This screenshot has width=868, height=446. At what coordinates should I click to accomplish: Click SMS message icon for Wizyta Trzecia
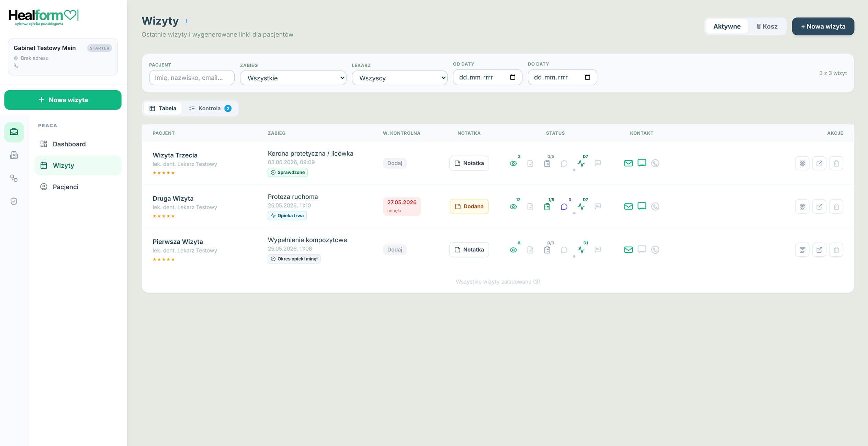642,163
